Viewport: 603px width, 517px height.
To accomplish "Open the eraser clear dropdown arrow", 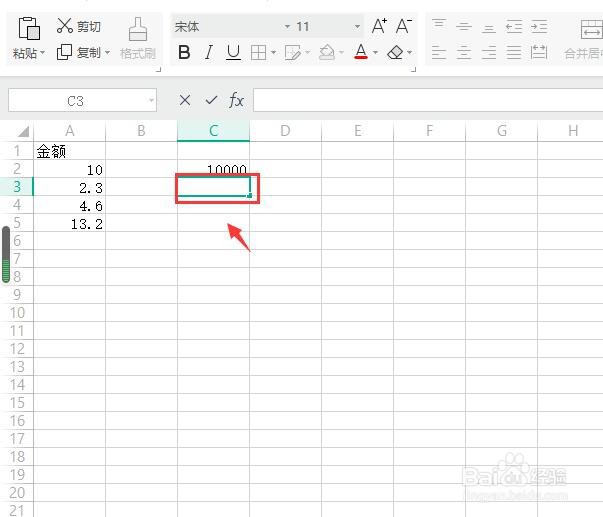I will (409, 52).
